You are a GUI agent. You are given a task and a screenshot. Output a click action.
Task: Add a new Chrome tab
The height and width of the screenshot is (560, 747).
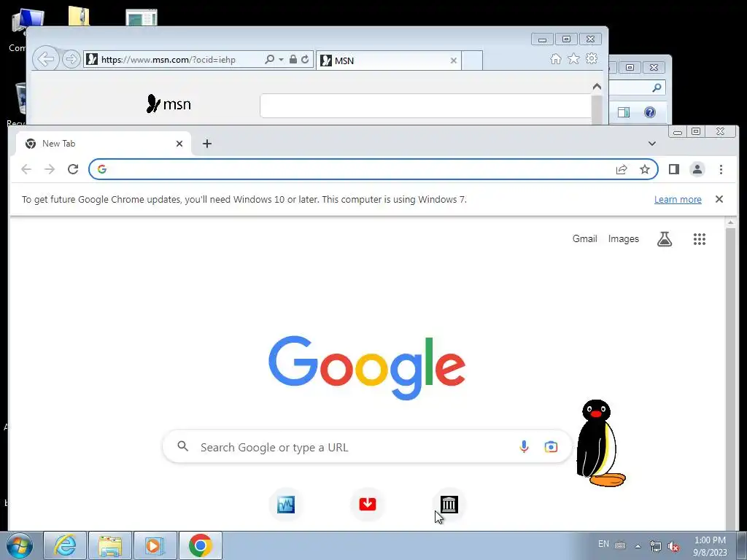(x=206, y=144)
